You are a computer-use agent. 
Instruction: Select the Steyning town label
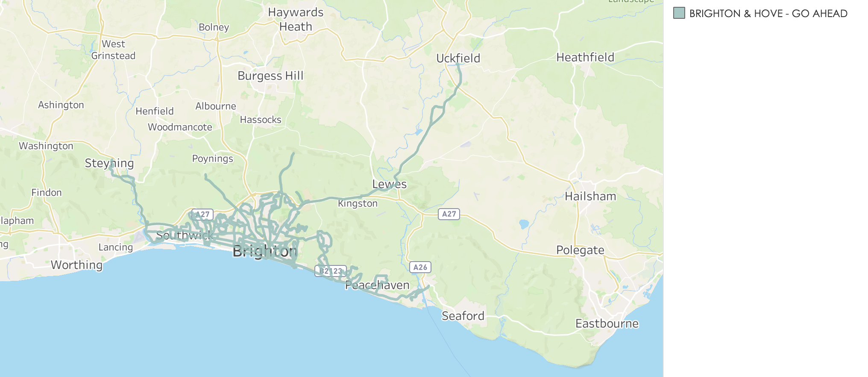pos(109,163)
